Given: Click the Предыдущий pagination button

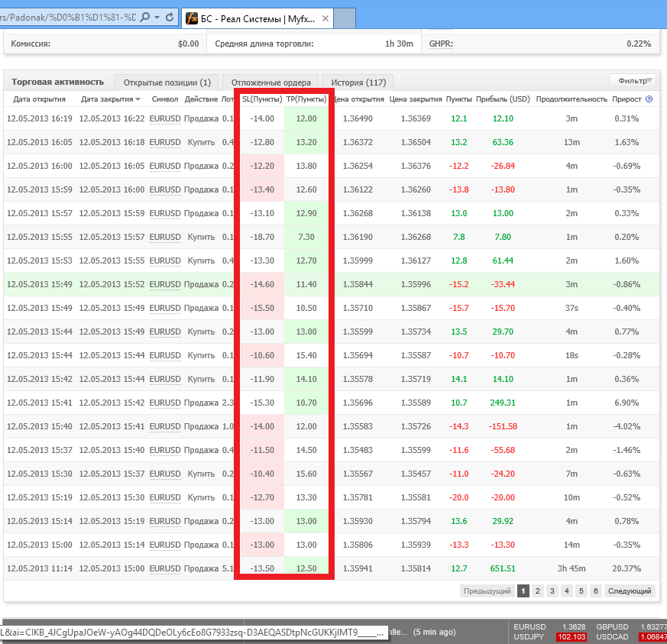Looking at the screenshot, I should click(x=487, y=591).
